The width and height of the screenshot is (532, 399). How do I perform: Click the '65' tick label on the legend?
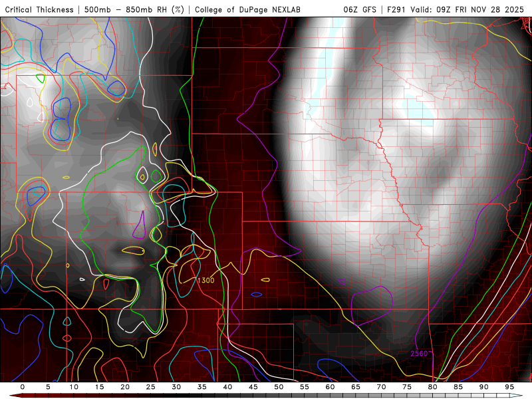pos(356,387)
